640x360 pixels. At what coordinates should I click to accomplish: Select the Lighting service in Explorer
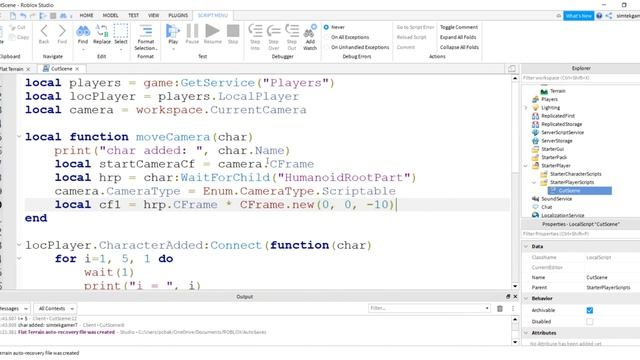tap(551, 108)
